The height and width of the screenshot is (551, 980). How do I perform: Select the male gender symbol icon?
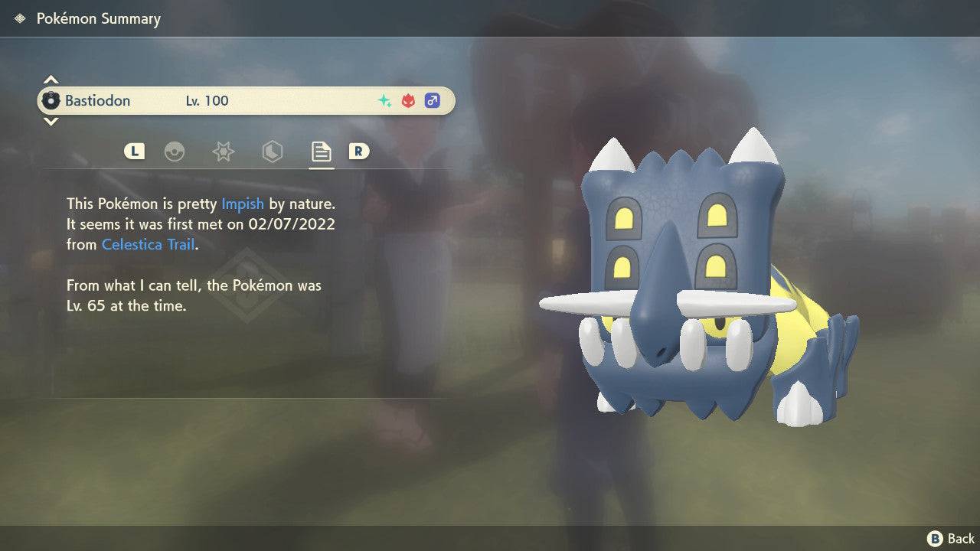pos(432,100)
